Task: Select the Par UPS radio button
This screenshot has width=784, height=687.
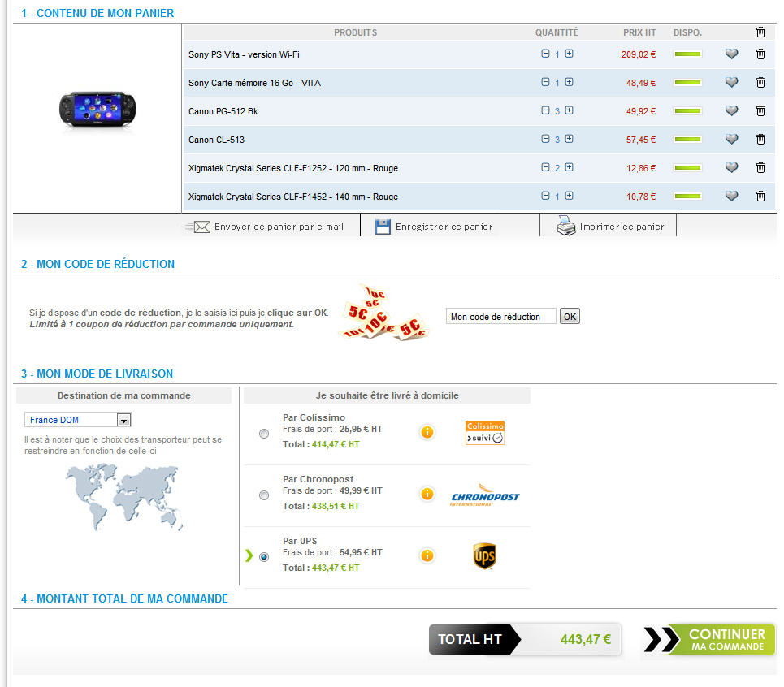Action: (264, 557)
